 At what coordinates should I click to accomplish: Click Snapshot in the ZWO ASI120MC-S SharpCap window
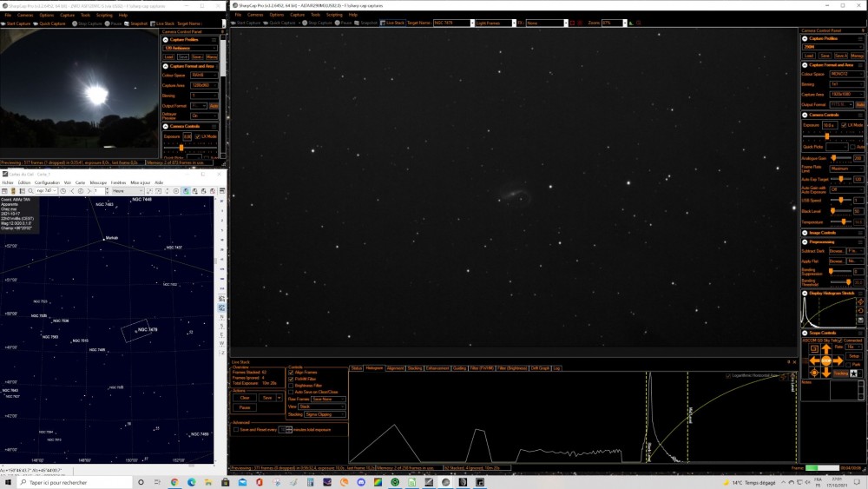click(135, 23)
